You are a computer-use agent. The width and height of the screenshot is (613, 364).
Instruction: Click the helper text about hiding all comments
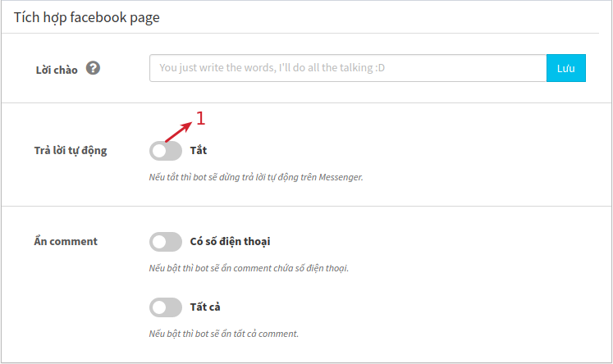224,334
